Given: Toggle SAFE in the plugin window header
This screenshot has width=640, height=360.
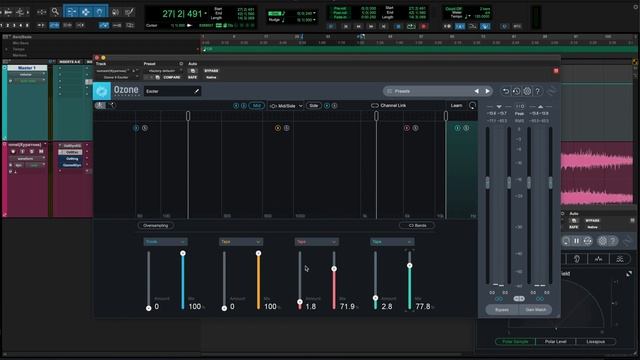Looking at the screenshot, I should pyautogui.click(x=192, y=77).
